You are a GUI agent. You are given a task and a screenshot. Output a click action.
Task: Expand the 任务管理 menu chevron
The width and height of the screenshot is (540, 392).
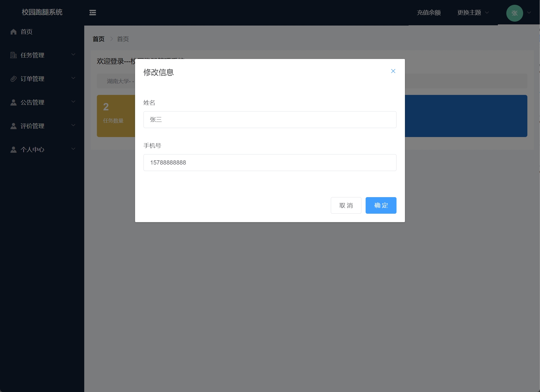73,54
